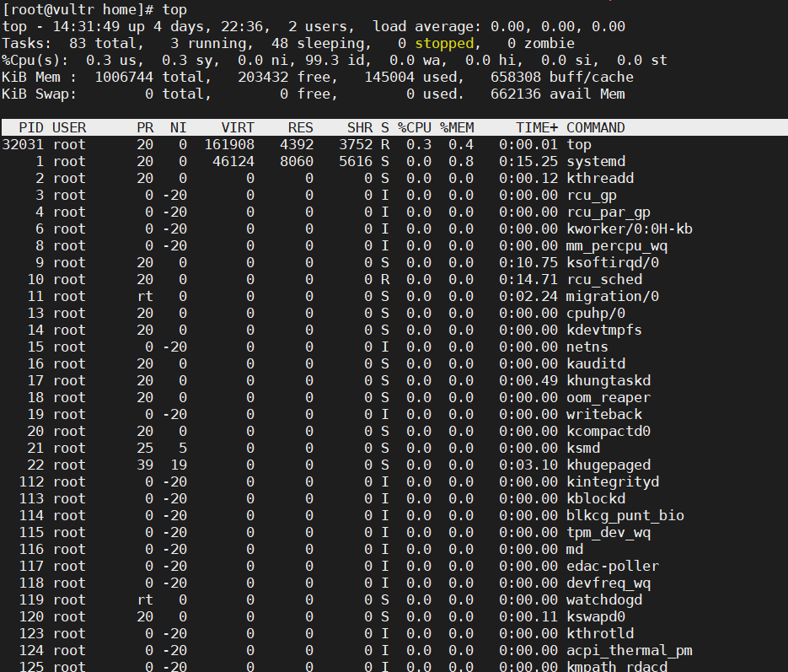
Task: Select the systemd process name
Action: click(595, 161)
